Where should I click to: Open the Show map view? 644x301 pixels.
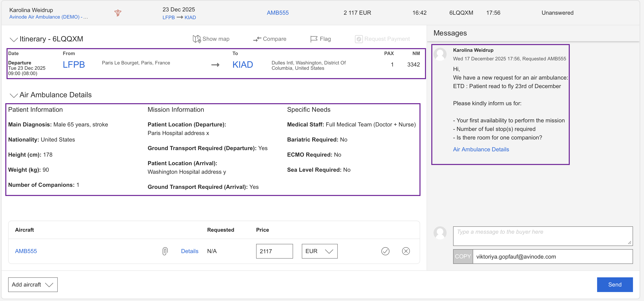point(211,39)
